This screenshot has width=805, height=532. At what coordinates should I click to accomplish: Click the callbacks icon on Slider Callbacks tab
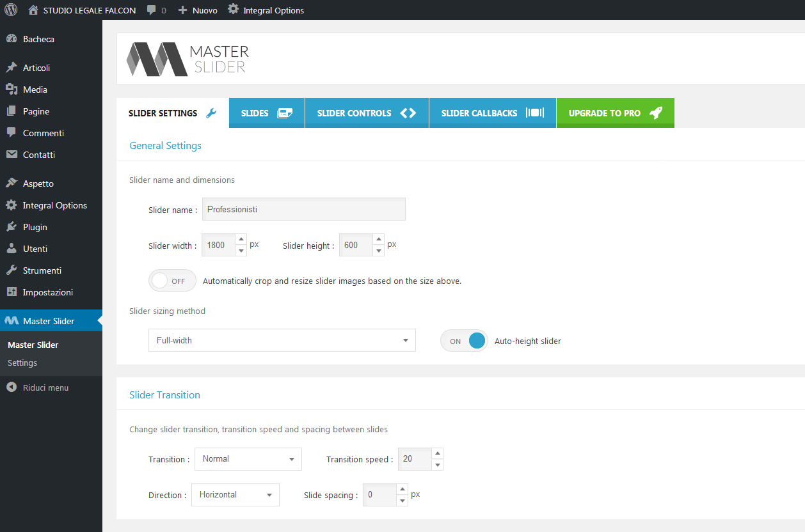coord(535,113)
